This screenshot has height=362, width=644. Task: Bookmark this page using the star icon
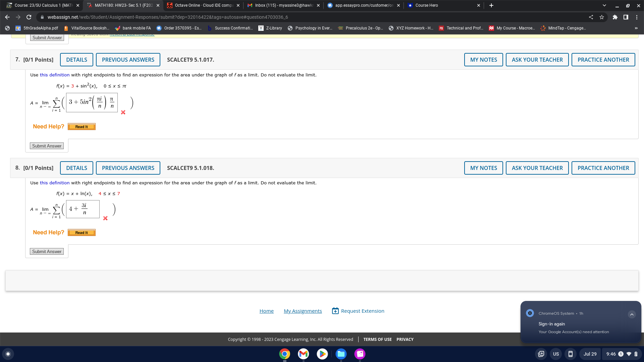[602, 17]
